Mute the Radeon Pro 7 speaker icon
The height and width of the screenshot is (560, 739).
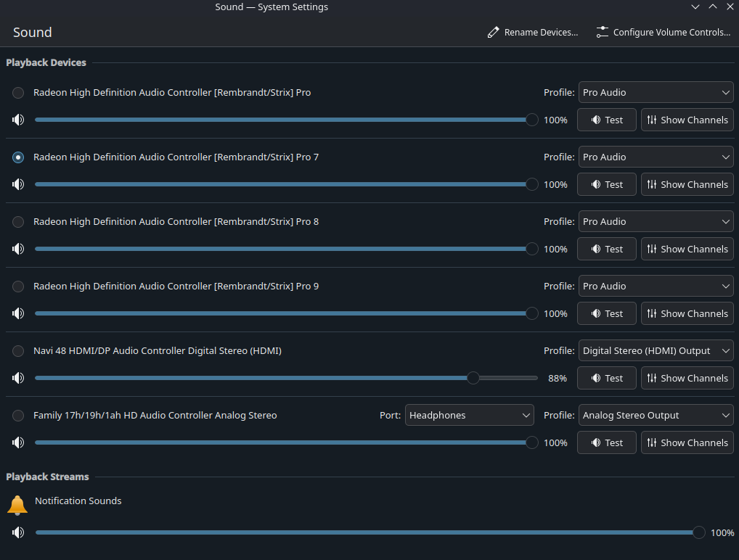tap(18, 184)
